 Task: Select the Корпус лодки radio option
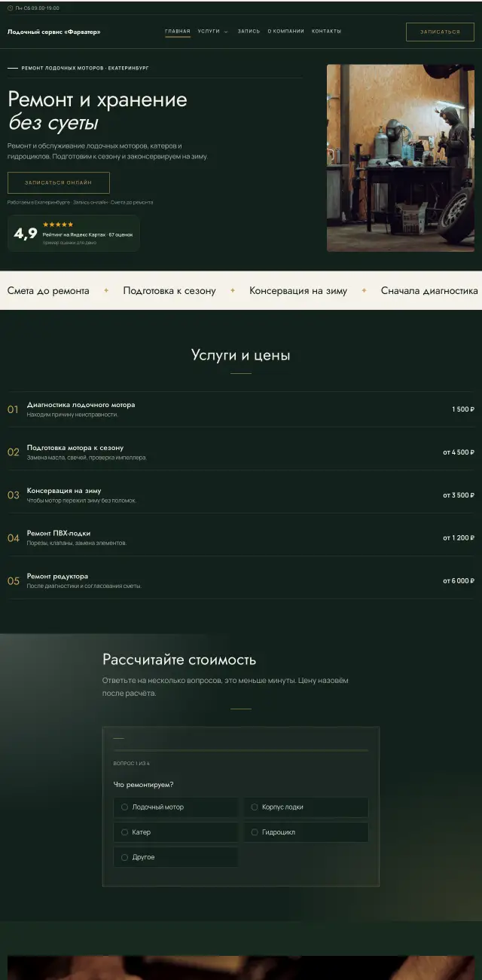click(306, 807)
